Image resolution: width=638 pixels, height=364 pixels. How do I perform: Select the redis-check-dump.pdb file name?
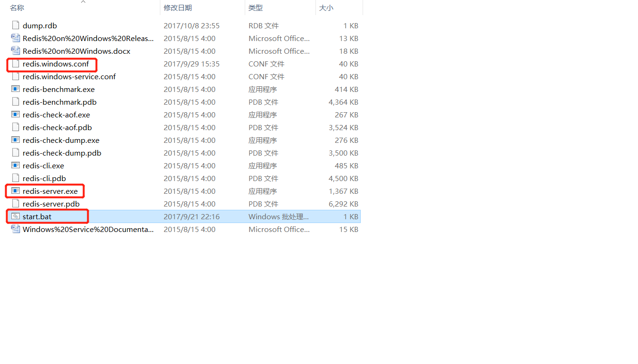pyautogui.click(x=62, y=153)
